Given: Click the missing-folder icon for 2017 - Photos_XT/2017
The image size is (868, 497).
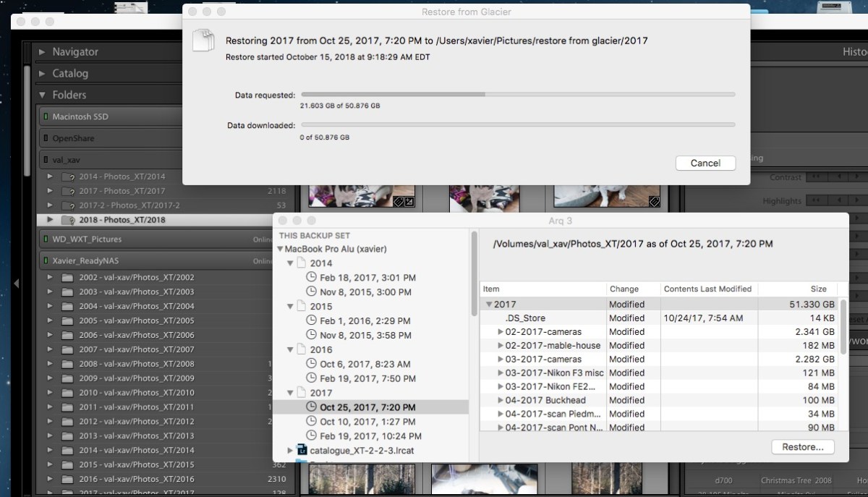Looking at the screenshot, I should [x=69, y=191].
